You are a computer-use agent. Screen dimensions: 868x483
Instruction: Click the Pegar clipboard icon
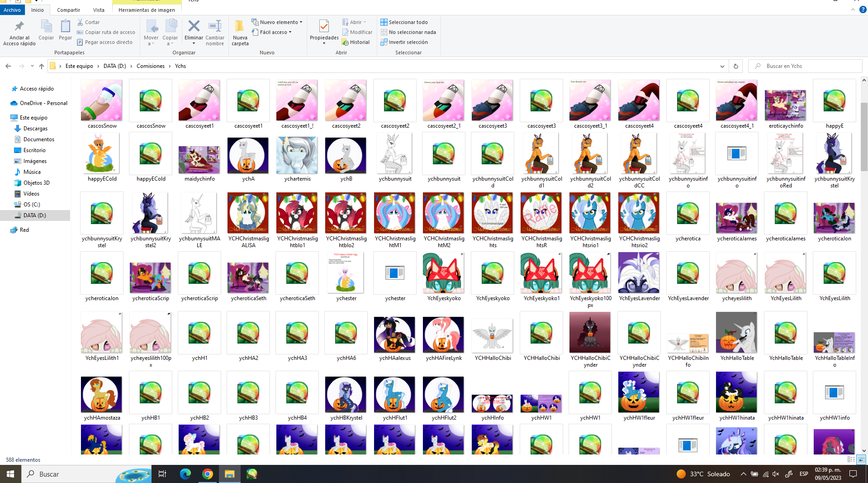[x=65, y=26]
